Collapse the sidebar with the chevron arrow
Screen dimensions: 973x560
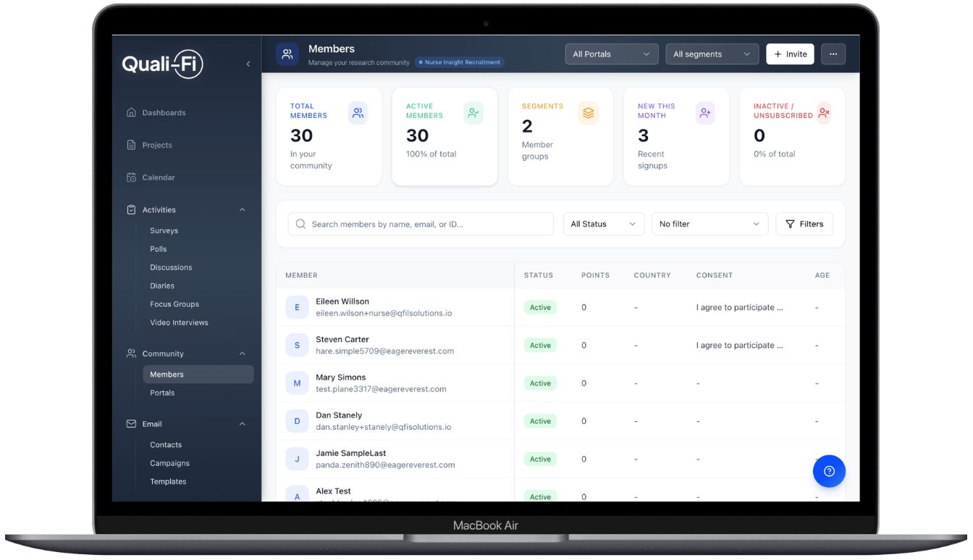[x=248, y=64]
